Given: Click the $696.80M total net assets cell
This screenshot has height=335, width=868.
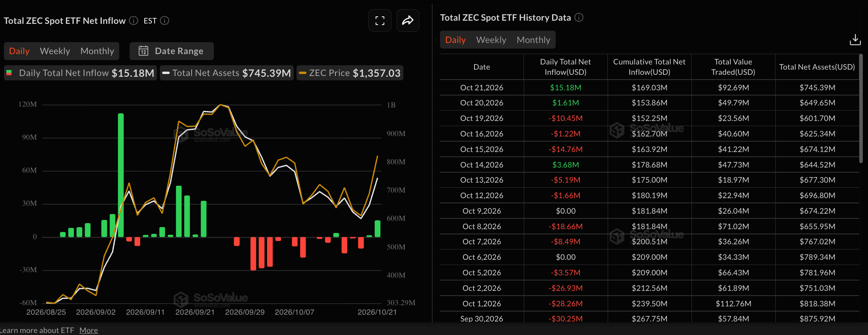Looking at the screenshot, I should (x=817, y=195).
